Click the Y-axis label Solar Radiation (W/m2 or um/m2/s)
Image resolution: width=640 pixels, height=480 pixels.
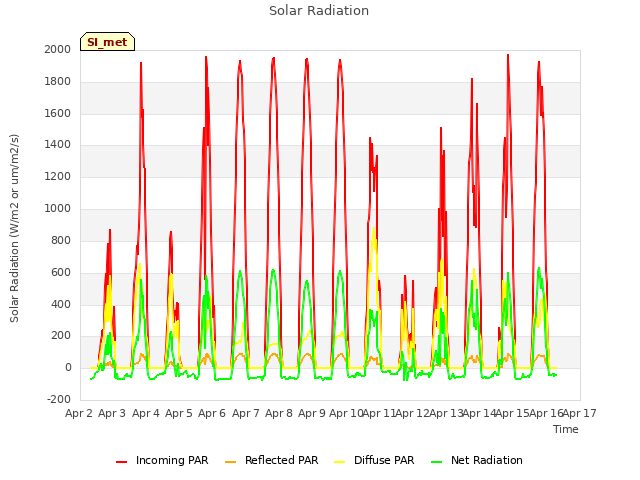point(14,228)
